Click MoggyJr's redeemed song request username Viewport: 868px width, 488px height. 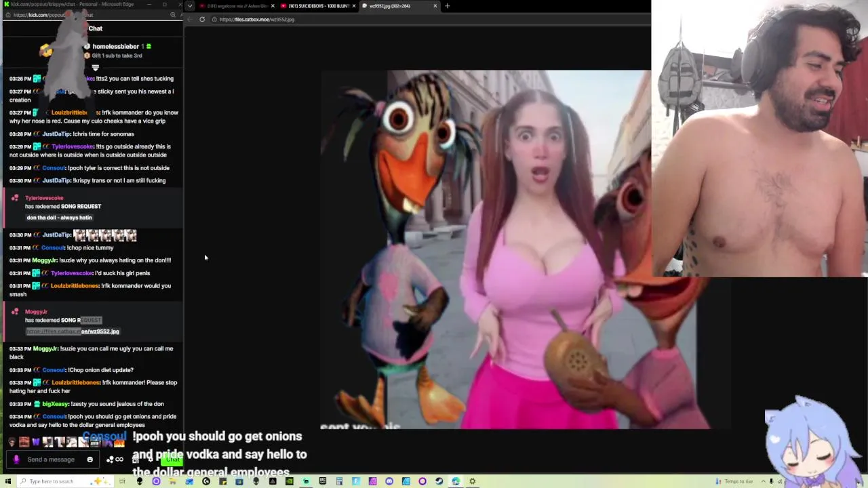(36, 312)
